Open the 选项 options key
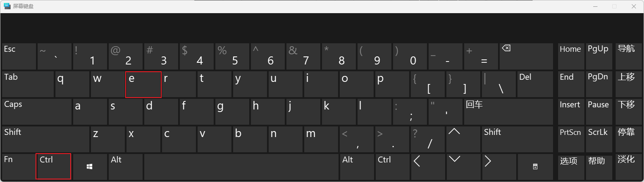 click(x=570, y=167)
